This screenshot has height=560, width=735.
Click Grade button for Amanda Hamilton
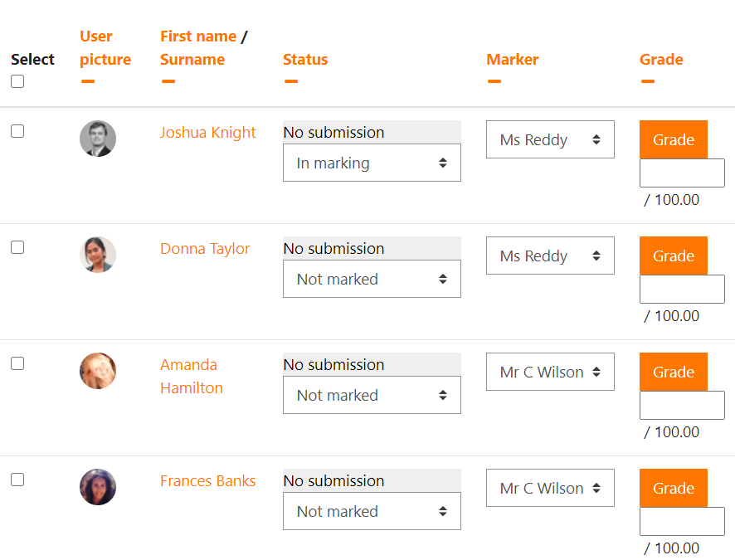click(674, 372)
